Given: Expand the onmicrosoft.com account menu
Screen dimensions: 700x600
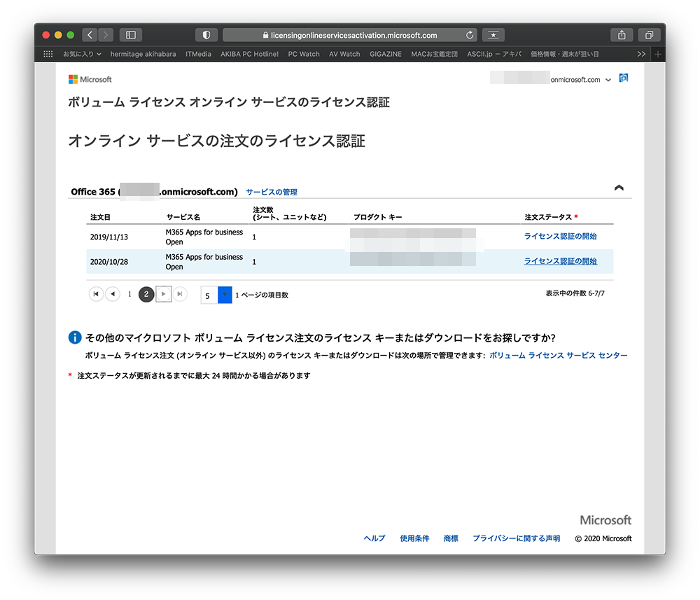Looking at the screenshot, I should click(x=608, y=80).
